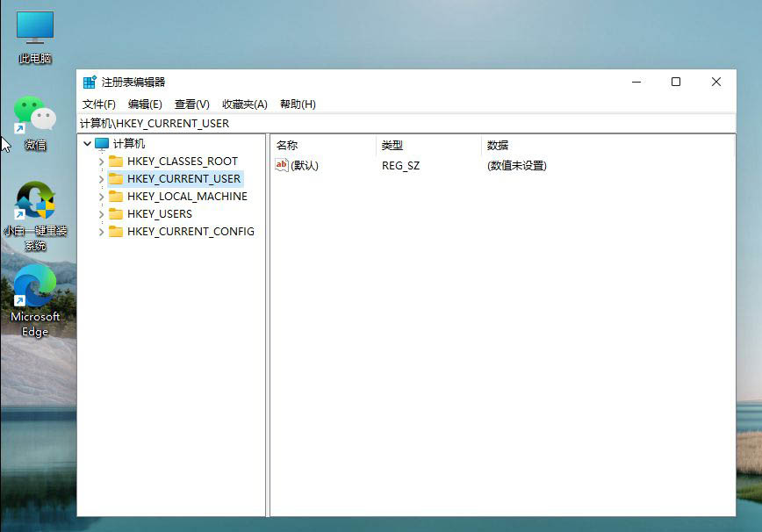Open the 查看 menu

pos(192,104)
